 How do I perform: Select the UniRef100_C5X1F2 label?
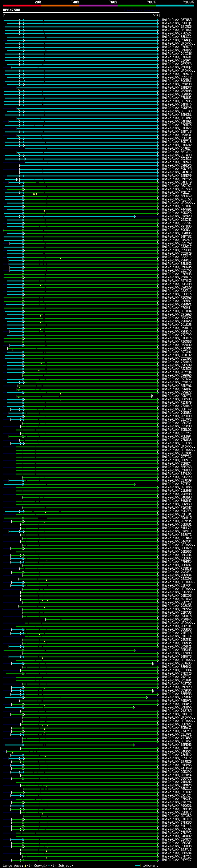point(177,77)
